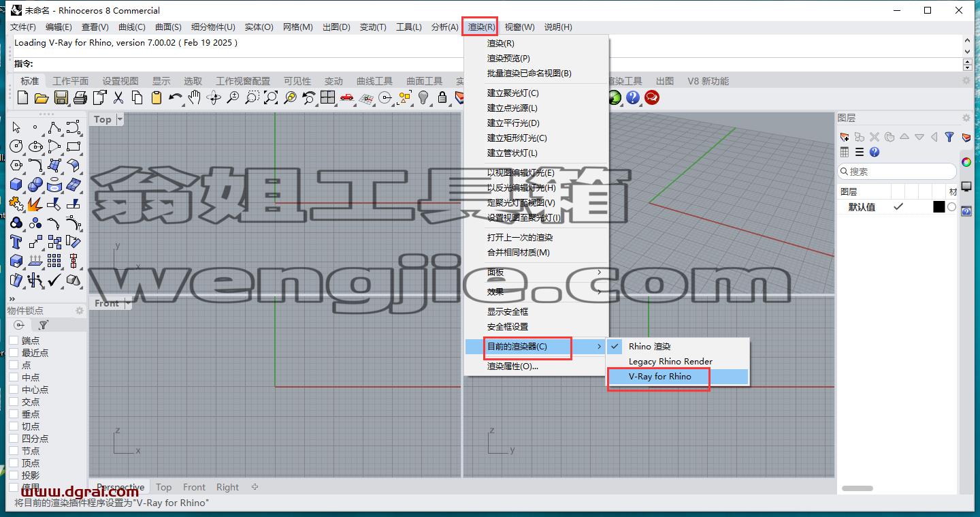Screen dimensions: 980x517
Task: Enable the 点 object snap checkbox
Action: [14, 365]
